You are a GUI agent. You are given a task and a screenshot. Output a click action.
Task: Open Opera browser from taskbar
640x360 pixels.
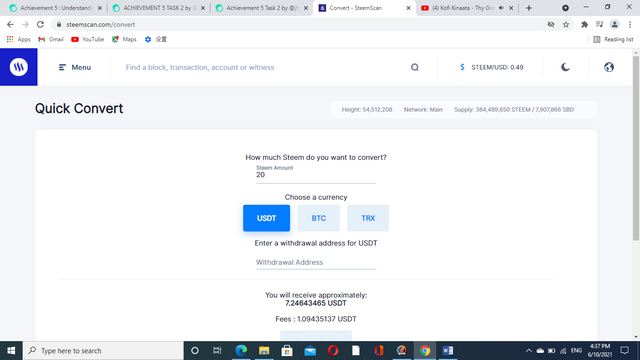pyautogui.click(x=333, y=351)
